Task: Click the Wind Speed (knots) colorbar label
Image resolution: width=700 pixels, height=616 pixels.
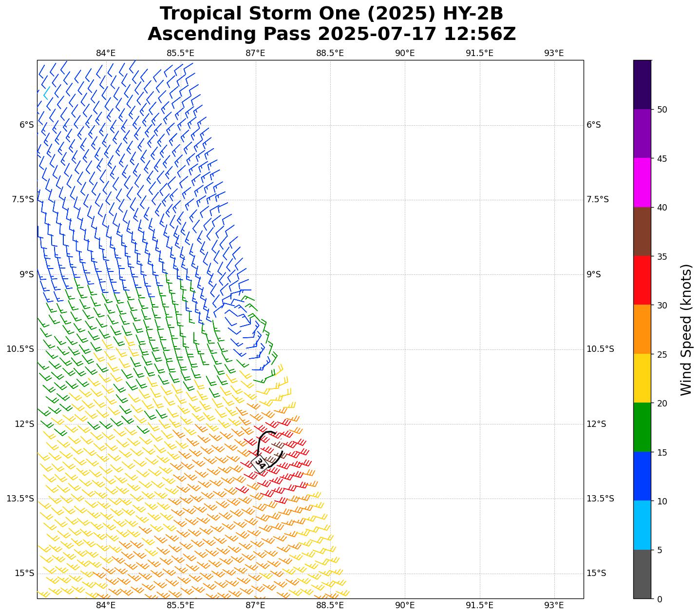Action: tap(686, 329)
